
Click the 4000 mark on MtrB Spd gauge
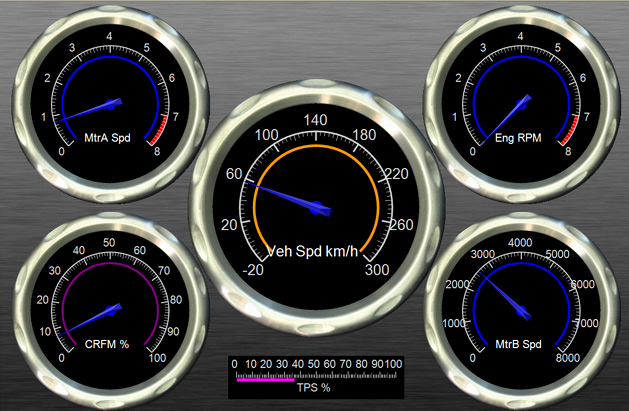point(520,243)
